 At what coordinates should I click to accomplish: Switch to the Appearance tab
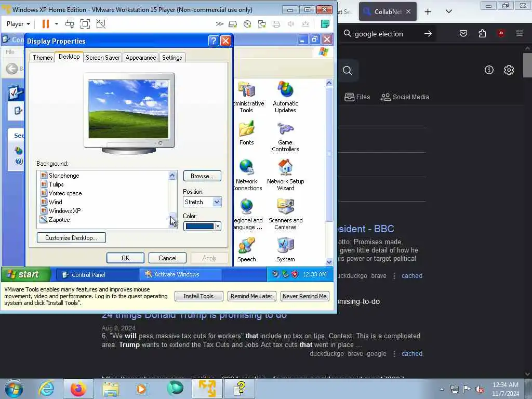pos(140,57)
